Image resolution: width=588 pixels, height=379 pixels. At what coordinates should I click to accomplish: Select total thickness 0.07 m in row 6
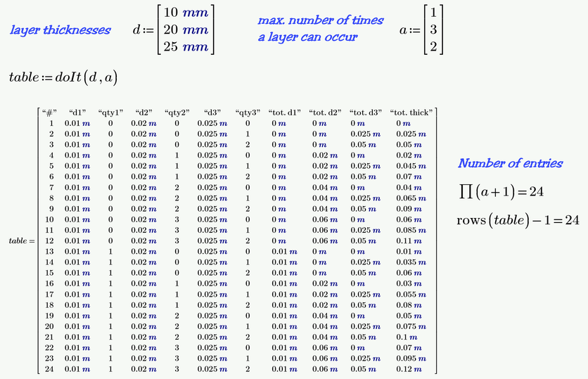point(409,176)
